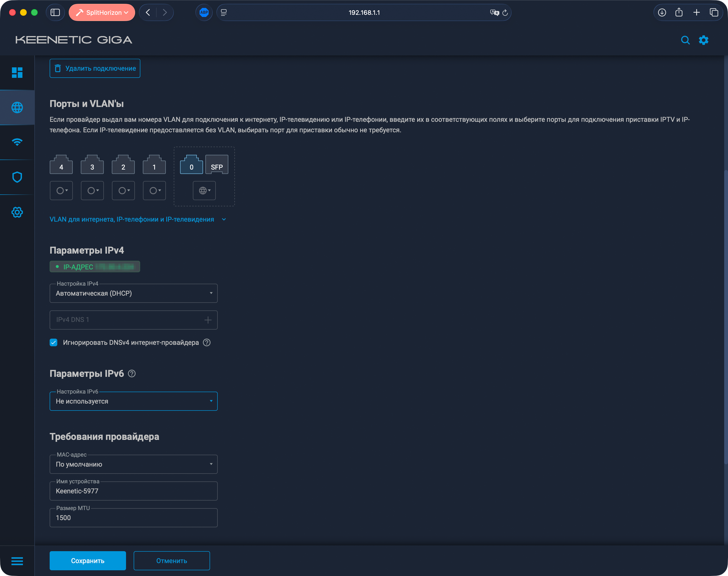Click the page vertical scrollbar
Viewport: 728px width, 576px height.
point(726,317)
